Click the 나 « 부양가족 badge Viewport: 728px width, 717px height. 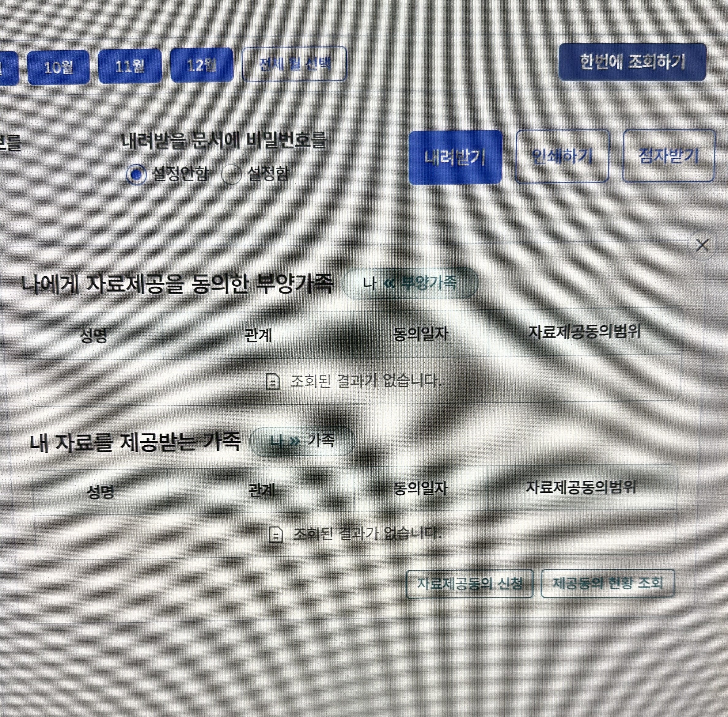(x=410, y=283)
